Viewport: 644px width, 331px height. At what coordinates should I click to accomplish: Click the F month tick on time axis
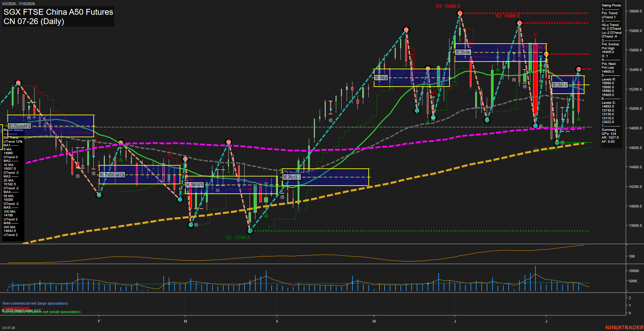99,321
